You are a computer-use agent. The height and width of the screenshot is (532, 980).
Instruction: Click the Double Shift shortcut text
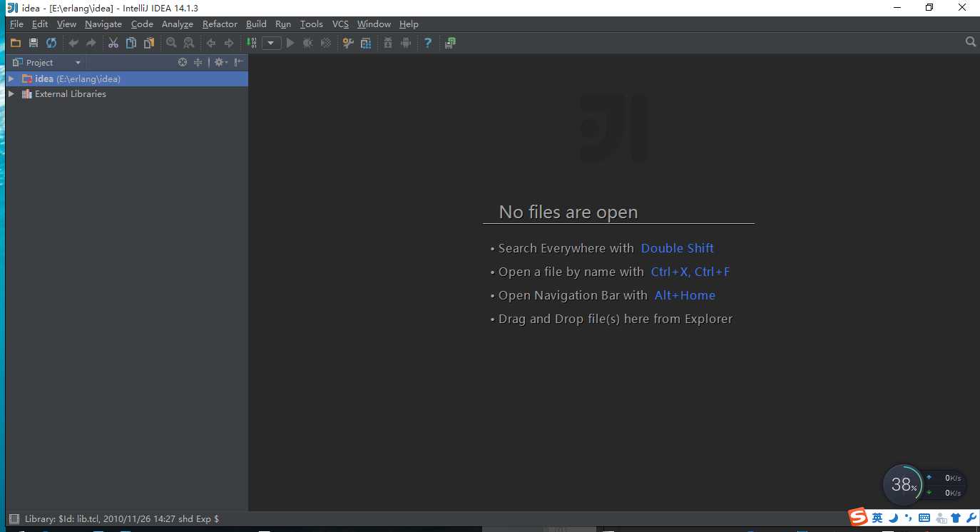(677, 248)
